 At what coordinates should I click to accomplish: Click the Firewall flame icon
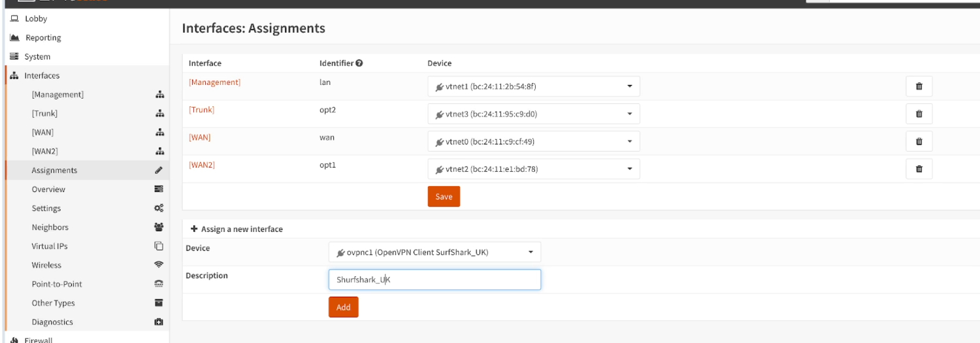(14, 340)
